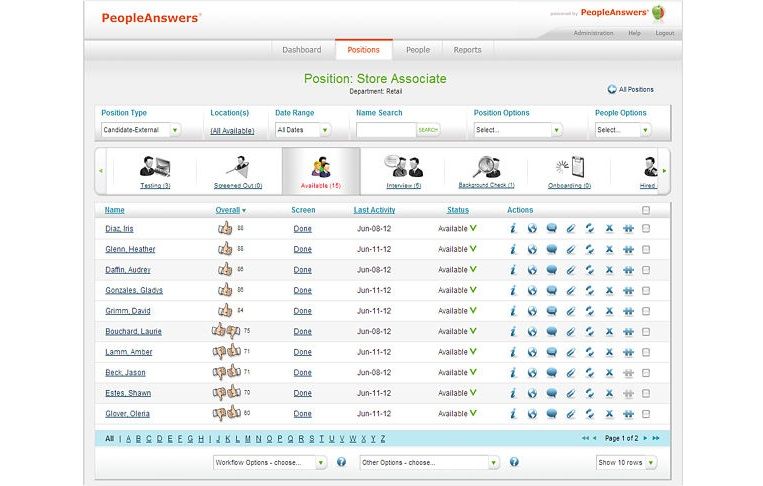763x486 pixels.
Task: Select the Onboarding stage icon
Action: click(x=569, y=167)
